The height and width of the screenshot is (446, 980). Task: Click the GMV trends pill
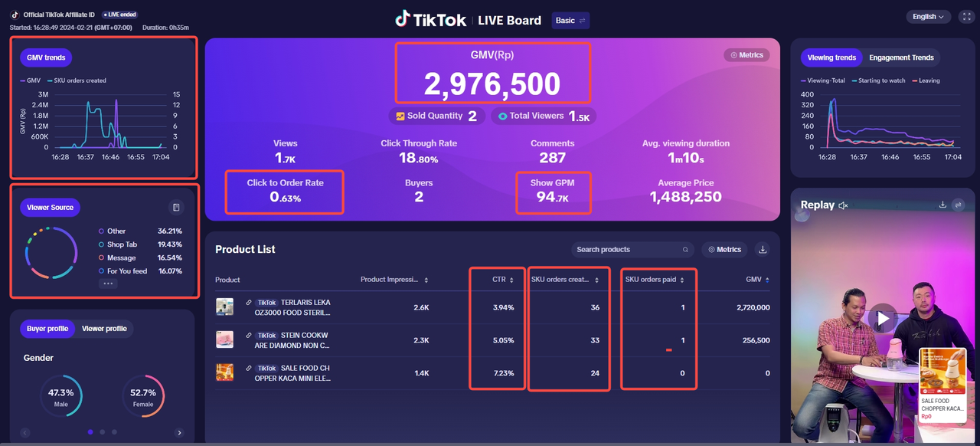46,57
